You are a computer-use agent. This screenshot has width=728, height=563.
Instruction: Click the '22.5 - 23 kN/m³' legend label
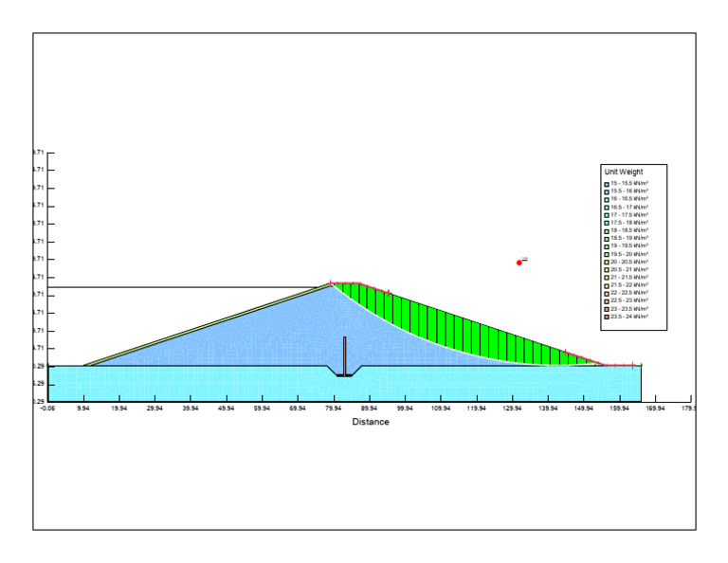point(629,300)
